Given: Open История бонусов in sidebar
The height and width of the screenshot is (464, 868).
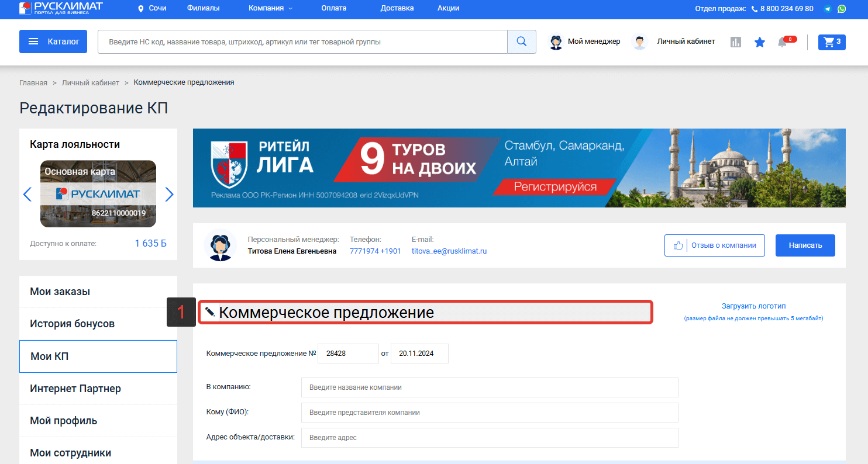Looking at the screenshot, I should (x=98, y=324).
